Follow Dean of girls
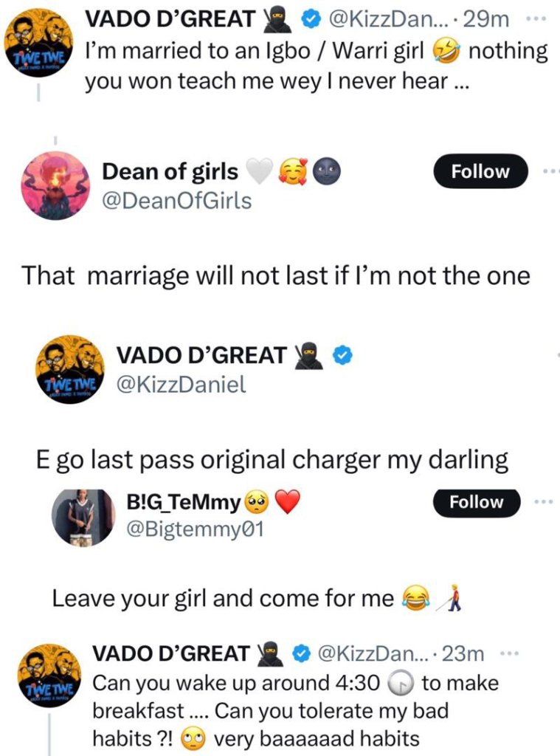Screen dimensions: 560x756 pos(480,171)
